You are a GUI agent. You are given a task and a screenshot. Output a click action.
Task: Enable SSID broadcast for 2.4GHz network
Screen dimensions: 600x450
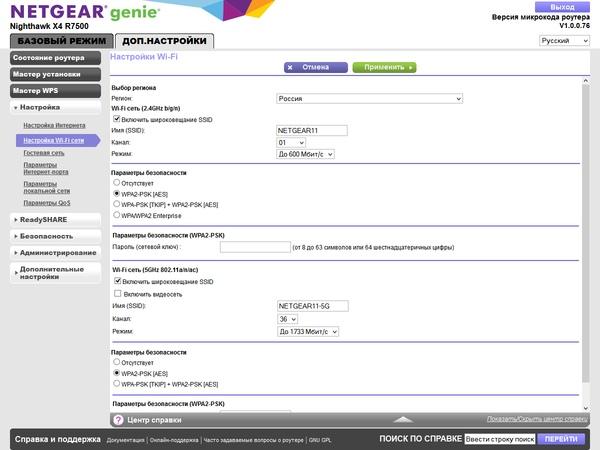point(117,119)
